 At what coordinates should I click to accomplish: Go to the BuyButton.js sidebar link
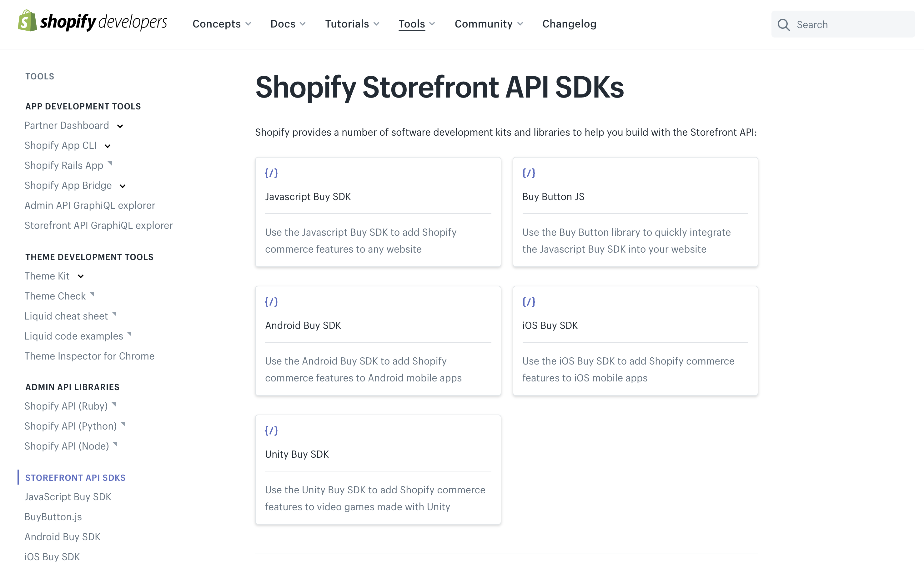(53, 517)
